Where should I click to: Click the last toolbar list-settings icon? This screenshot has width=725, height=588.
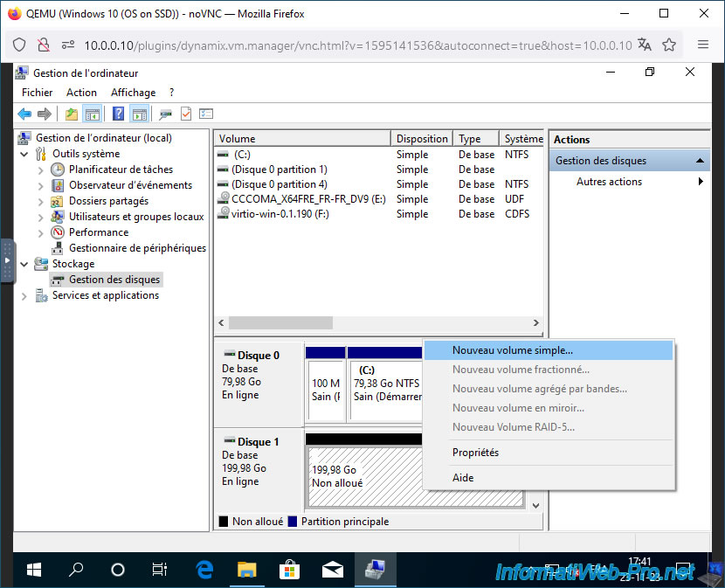tap(206, 114)
